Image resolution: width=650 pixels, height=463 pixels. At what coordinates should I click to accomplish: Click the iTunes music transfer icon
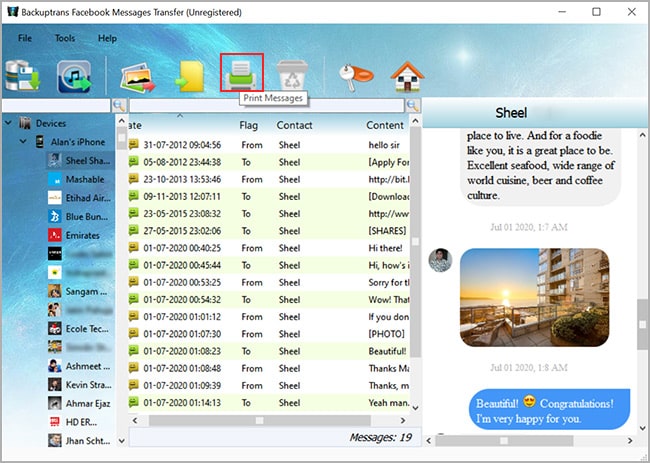click(73, 76)
